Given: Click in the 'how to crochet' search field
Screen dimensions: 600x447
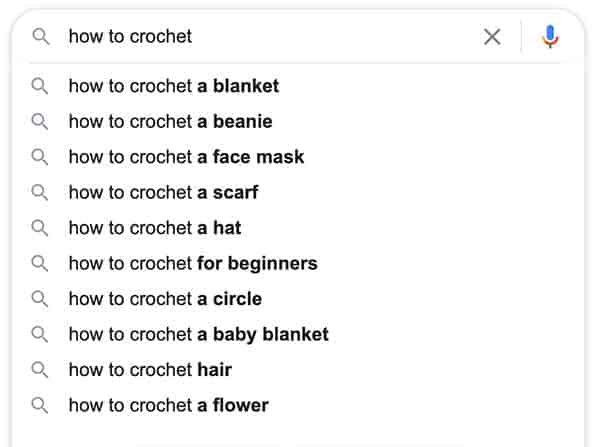Looking at the screenshot, I should pyautogui.click(x=268, y=37).
